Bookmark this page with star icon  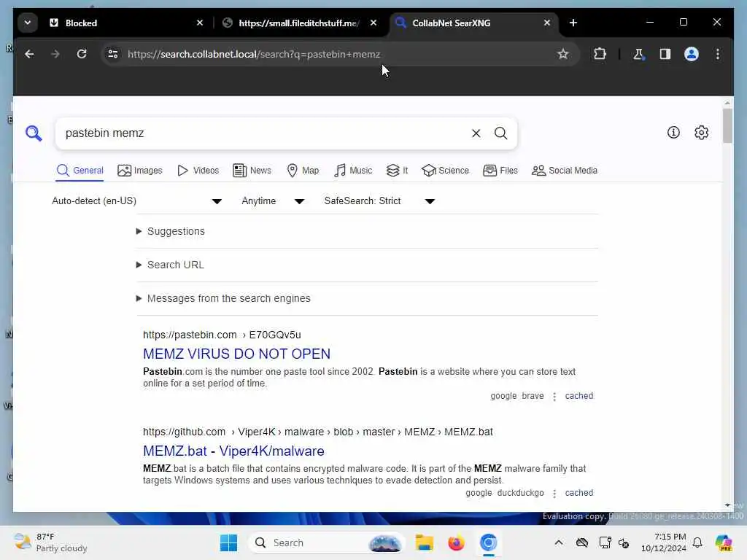pyautogui.click(x=563, y=54)
